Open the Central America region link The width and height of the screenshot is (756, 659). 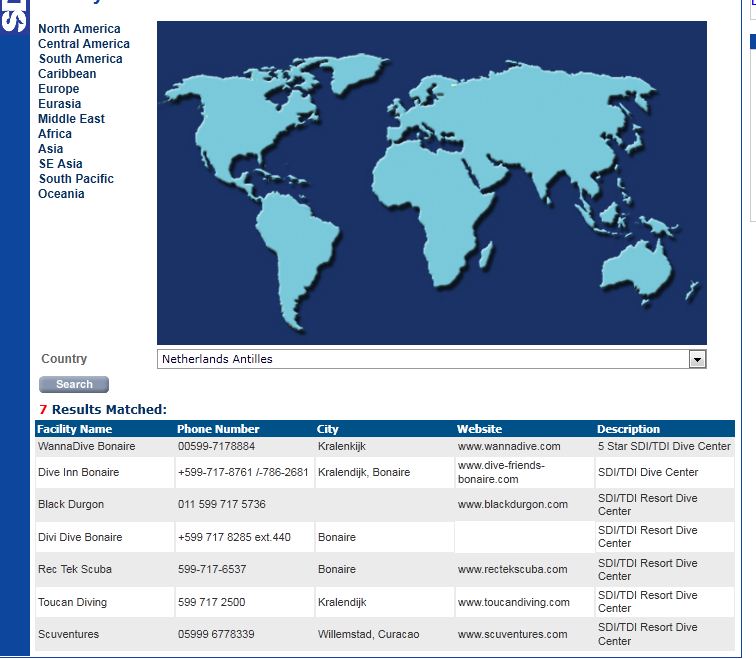(x=84, y=44)
